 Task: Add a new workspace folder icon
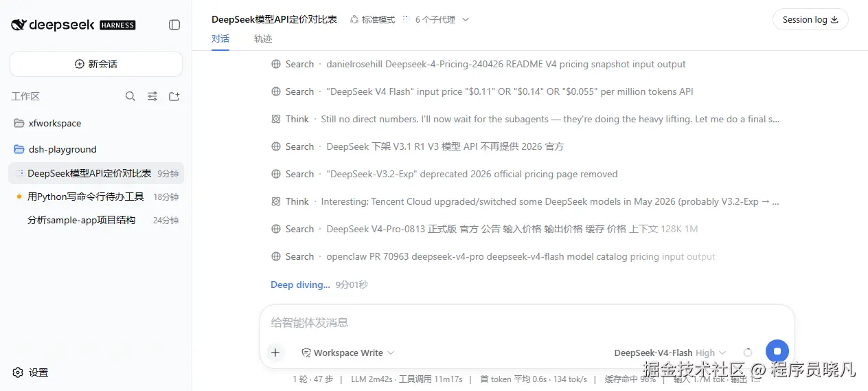(x=174, y=96)
